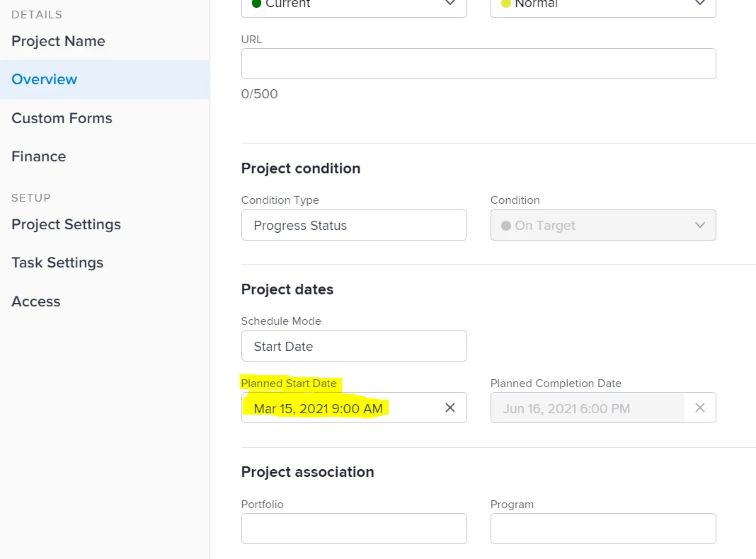Clear the Planned Completion Date value

point(699,408)
